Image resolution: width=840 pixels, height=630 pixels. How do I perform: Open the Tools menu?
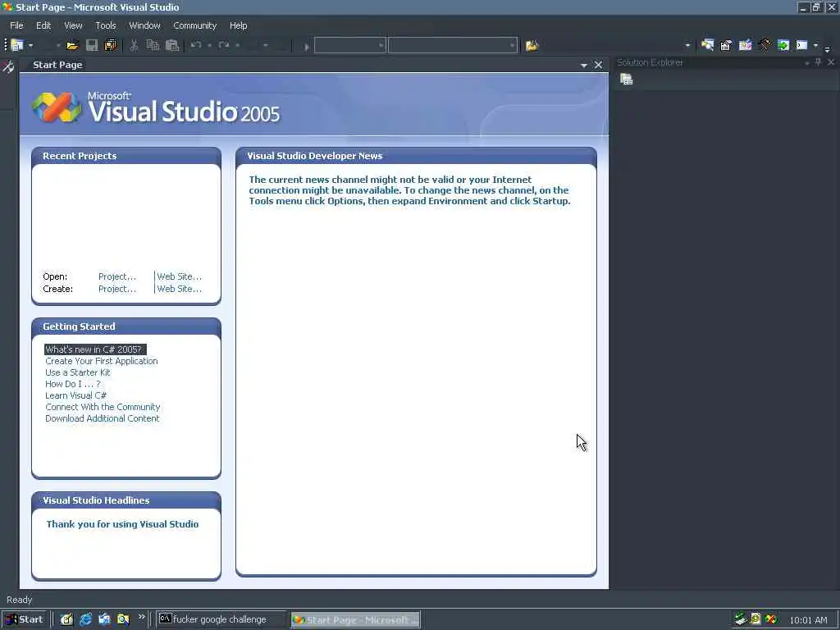tap(106, 25)
